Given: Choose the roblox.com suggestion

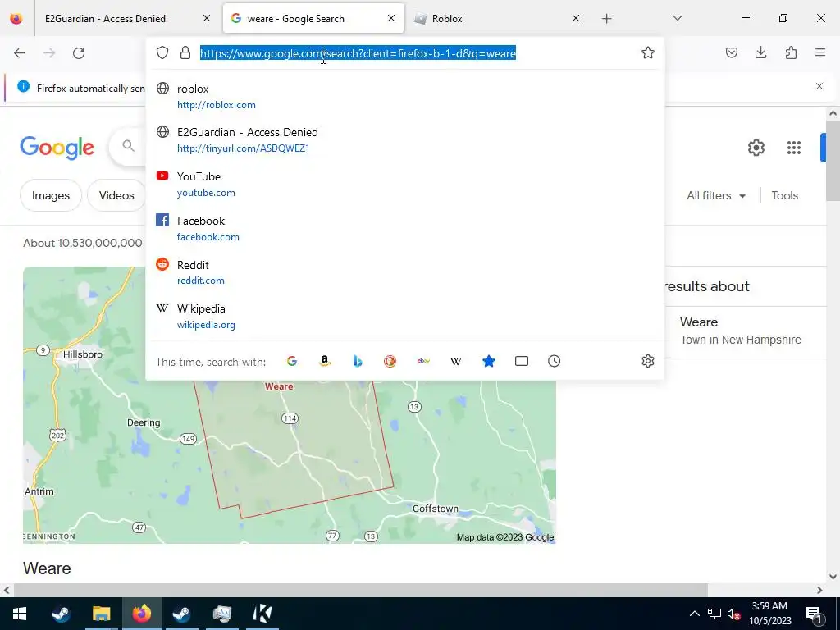Looking at the screenshot, I should [x=404, y=97].
